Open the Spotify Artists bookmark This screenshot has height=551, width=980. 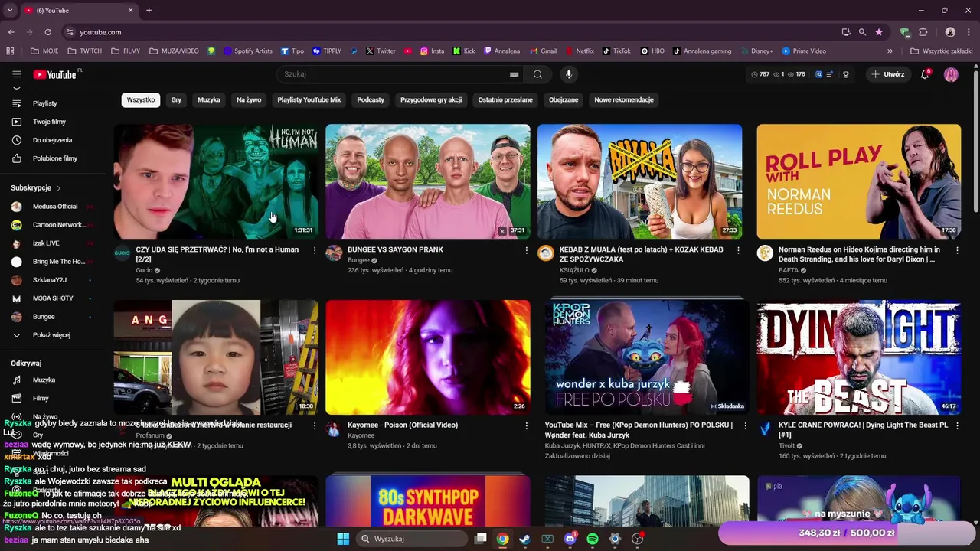tap(248, 51)
